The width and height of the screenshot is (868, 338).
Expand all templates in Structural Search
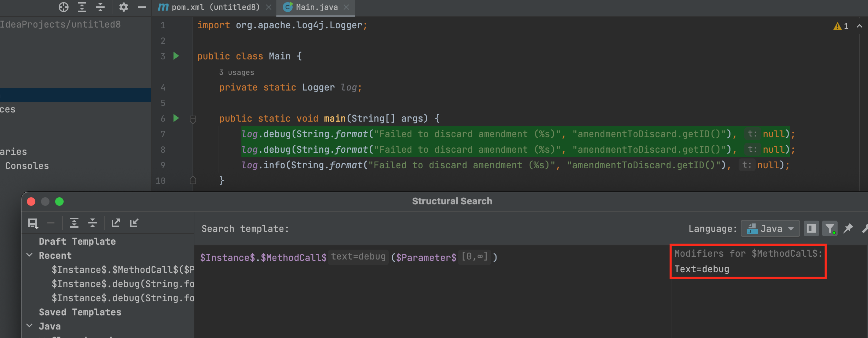pos(74,223)
